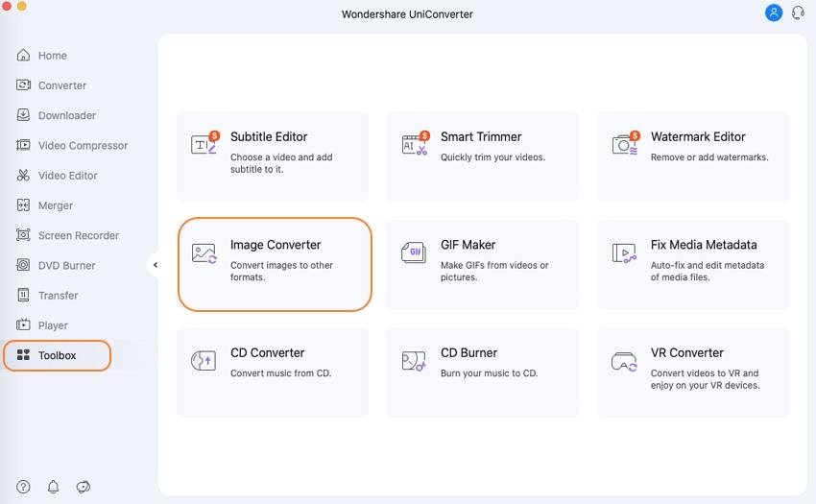Open the user account avatar icon
Screen dimensions: 816x504
pyautogui.click(x=774, y=12)
